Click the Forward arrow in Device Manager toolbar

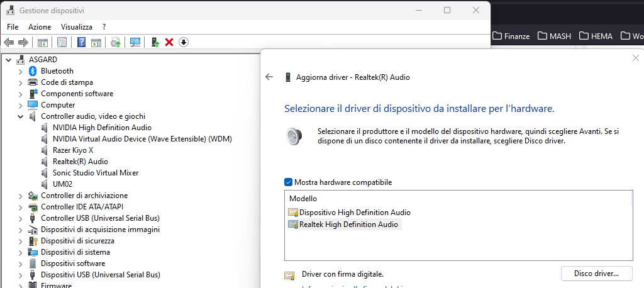(x=23, y=42)
